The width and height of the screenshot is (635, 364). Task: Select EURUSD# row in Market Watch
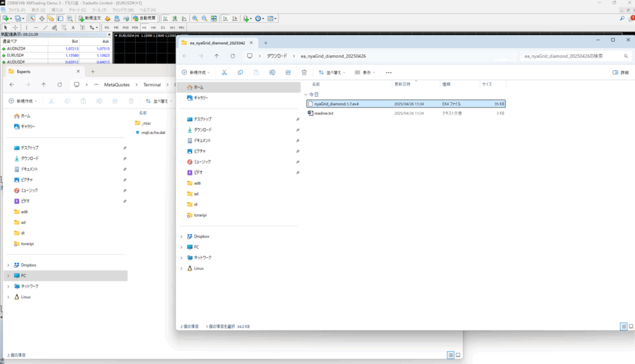pos(56,55)
